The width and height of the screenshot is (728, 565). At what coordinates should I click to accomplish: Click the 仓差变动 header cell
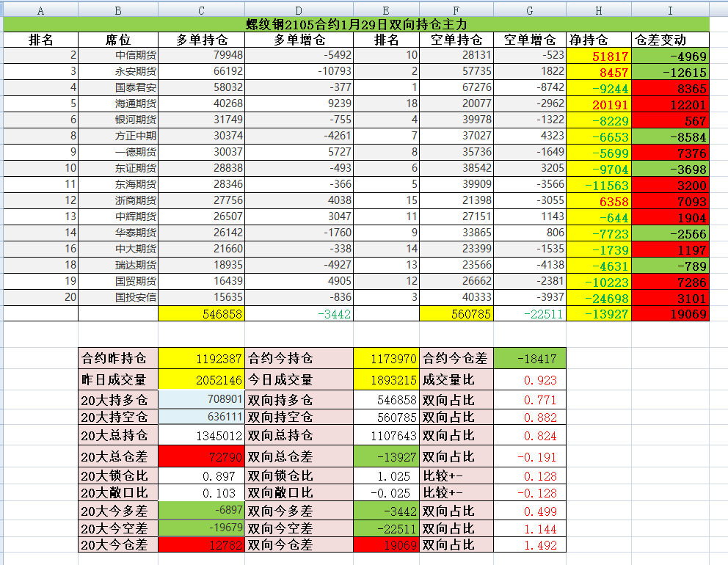pyautogui.click(x=670, y=40)
